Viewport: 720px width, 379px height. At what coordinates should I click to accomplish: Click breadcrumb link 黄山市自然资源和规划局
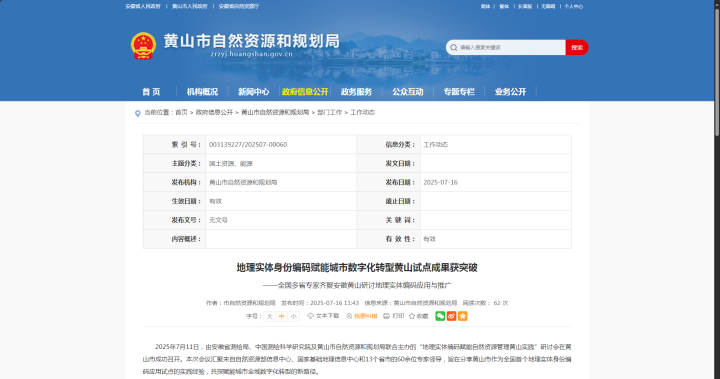click(275, 112)
